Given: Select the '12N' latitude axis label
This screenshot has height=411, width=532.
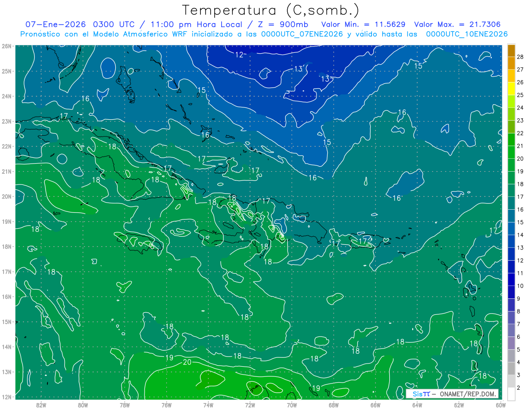Looking at the screenshot, I should [6, 397].
